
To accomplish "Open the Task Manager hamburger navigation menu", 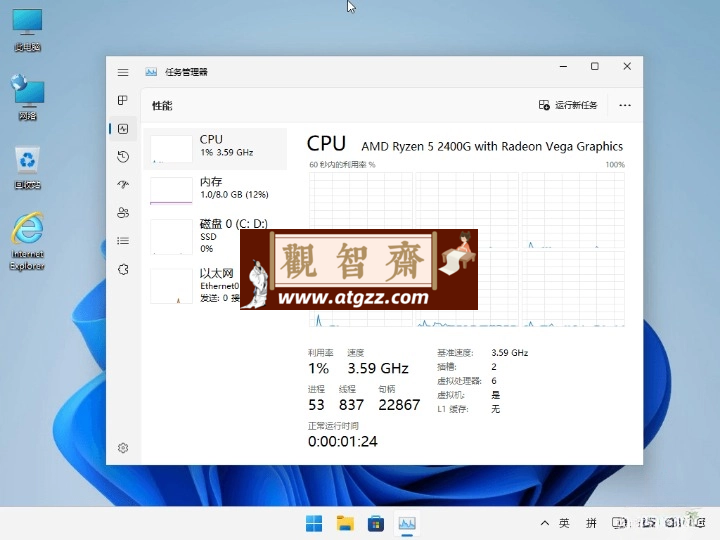I will coord(123,73).
